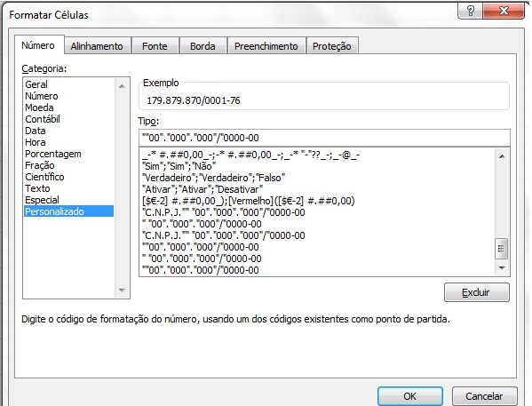The height and width of the screenshot is (406, 532).
Task: Open the Borda tab
Action: [x=202, y=46]
